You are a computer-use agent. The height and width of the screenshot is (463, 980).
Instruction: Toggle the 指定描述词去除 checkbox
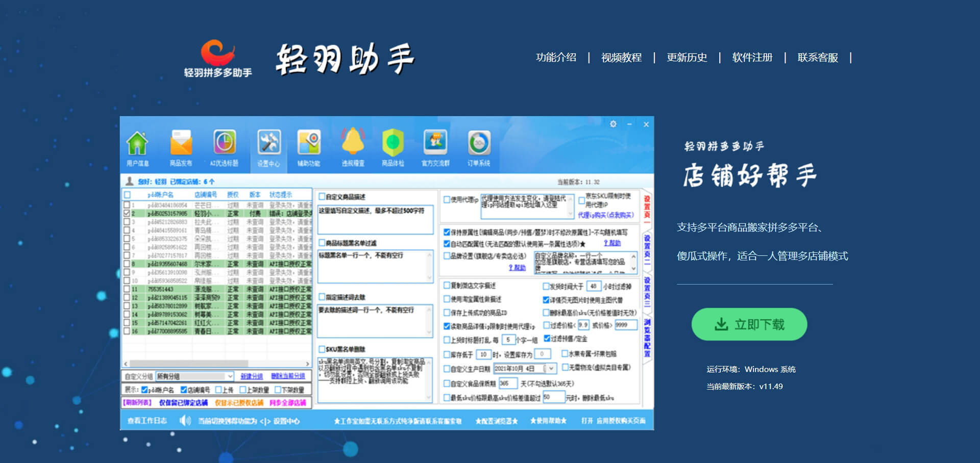pos(322,297)
